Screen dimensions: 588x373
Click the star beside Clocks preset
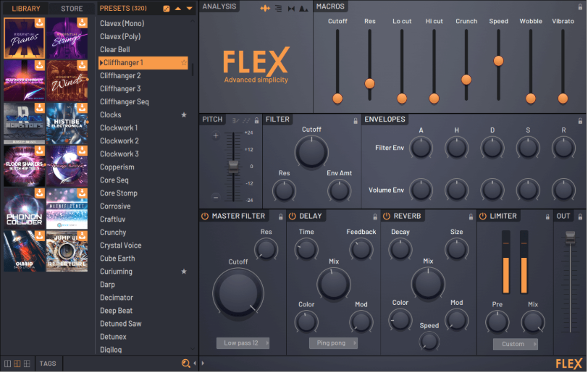pyautogui.click(x=184, y=115)
